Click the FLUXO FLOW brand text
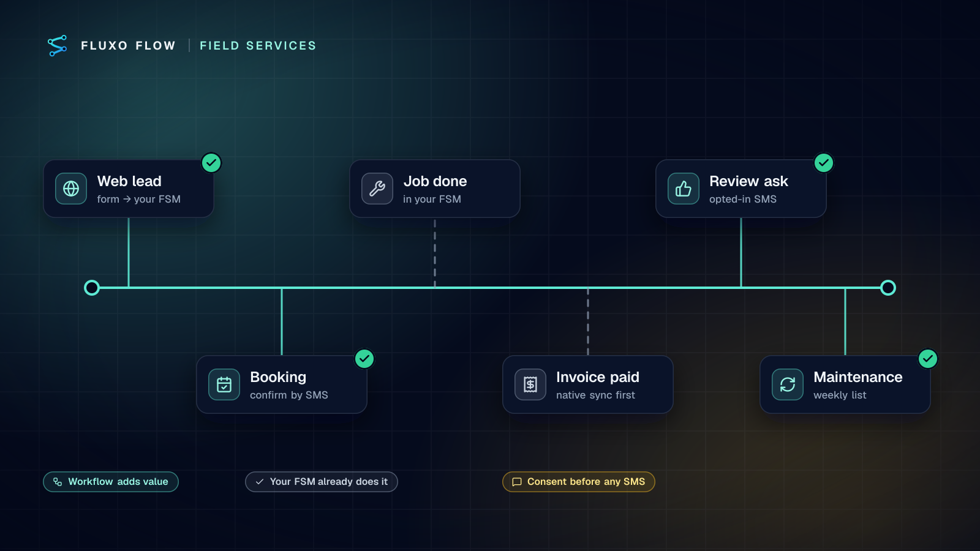 click(129, 46)
